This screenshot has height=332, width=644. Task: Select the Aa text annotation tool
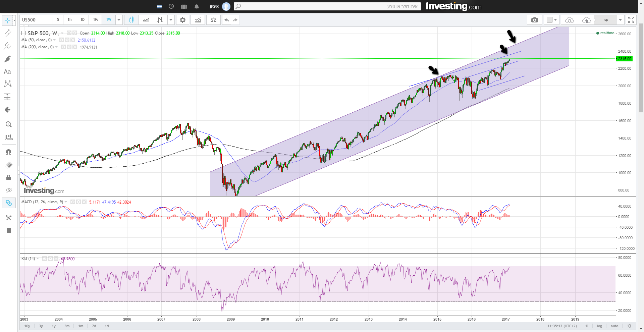7,71
